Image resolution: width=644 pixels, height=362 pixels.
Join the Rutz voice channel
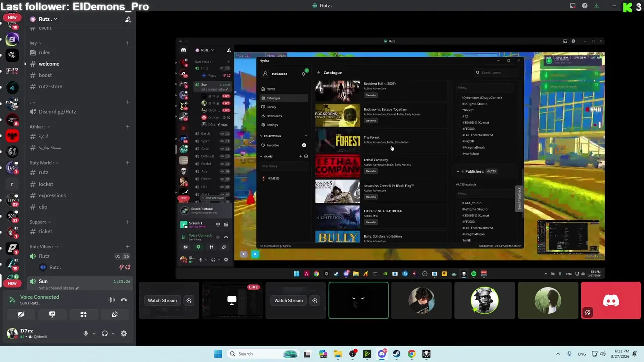point(44,256)
